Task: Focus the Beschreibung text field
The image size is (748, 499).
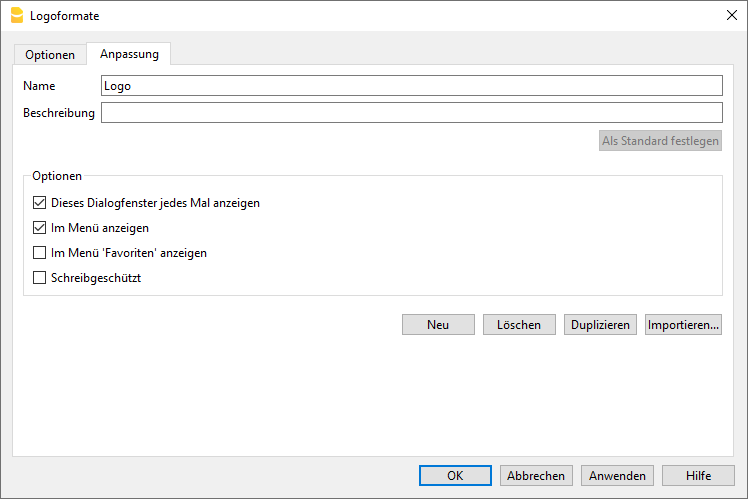Action: click(x=411, y=113)
